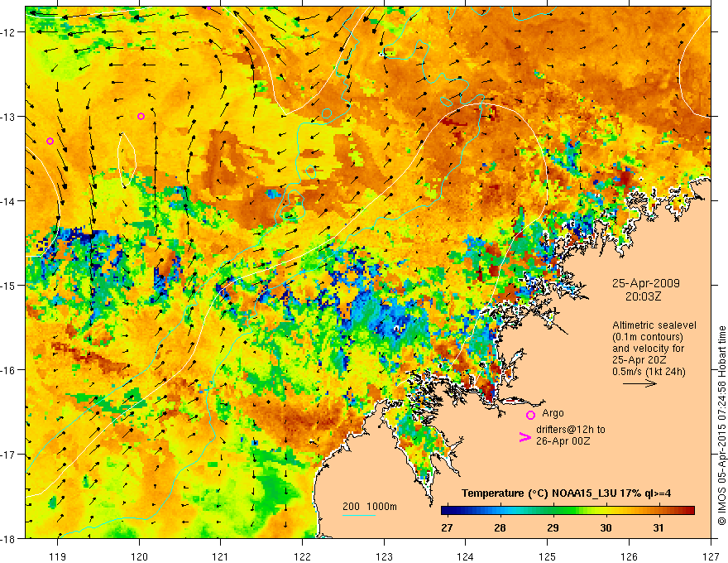Click the latitude axis label -17
This screenshot has width=728, height=563.
tap(9, 455)
